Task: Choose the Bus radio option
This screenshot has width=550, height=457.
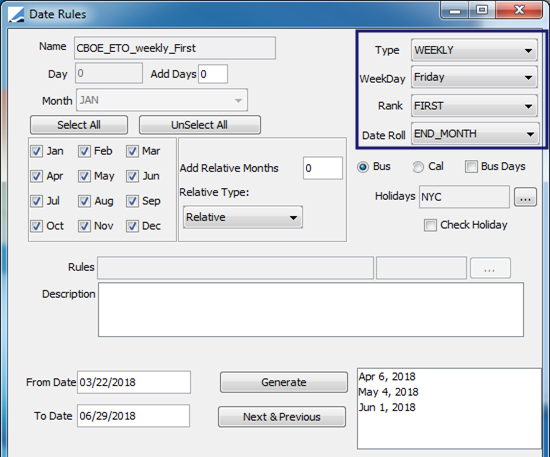Action: pyautogui.click(x=363, y=167)
